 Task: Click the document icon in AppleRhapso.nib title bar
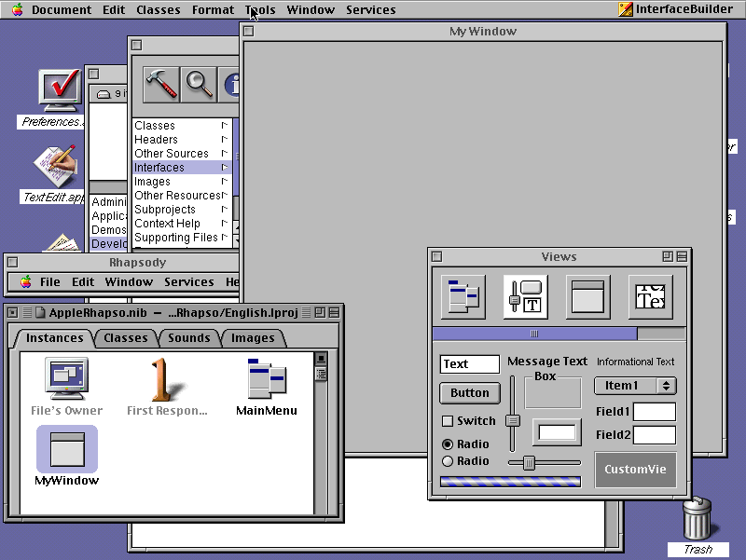40,312
